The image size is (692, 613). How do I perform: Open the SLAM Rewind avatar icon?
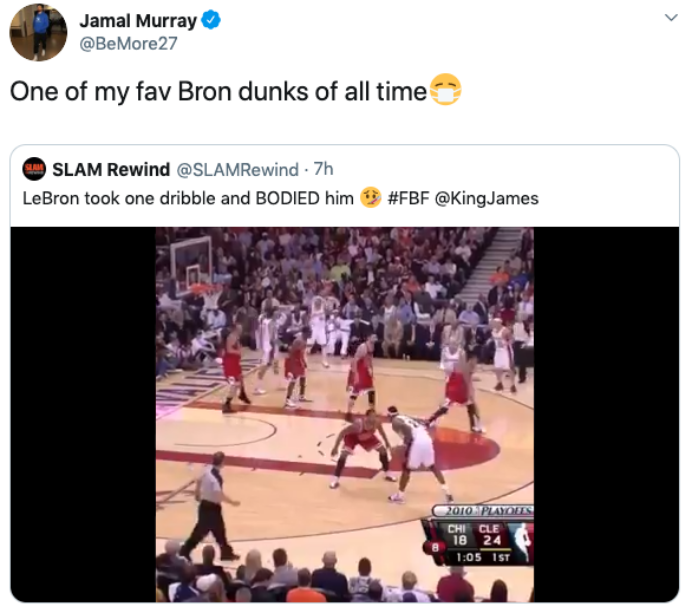(x=34, y=169)
